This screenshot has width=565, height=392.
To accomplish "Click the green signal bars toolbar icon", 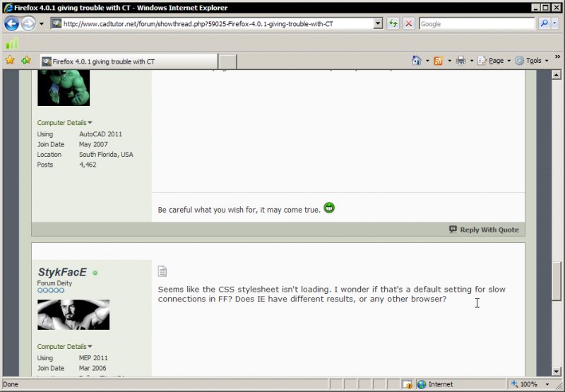I will pos(11,43).
